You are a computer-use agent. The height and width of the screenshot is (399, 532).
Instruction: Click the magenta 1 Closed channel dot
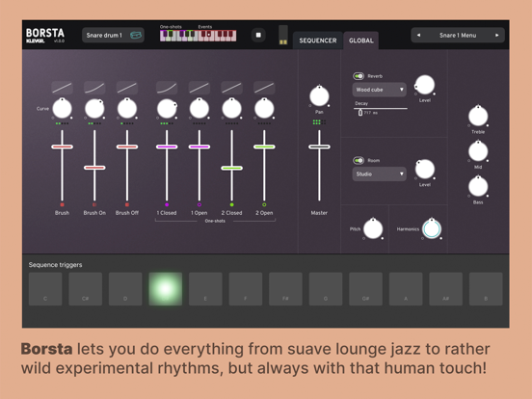[x=167, y=204]
